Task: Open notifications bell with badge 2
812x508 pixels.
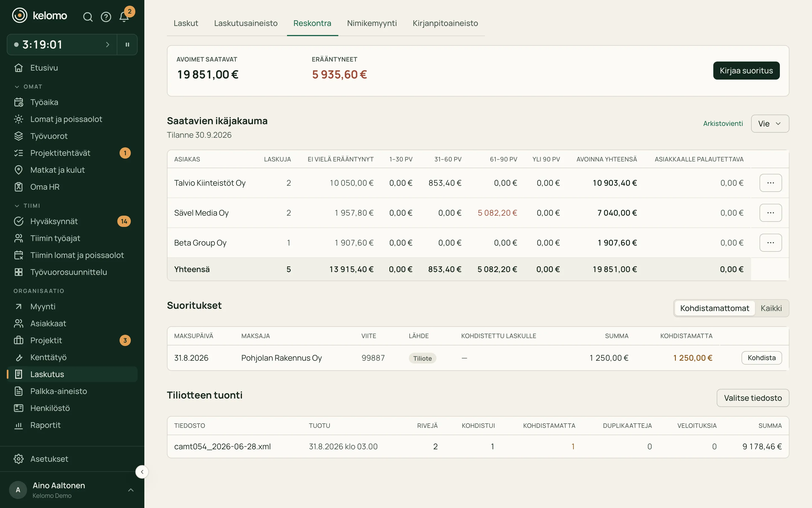Action: (124, 17)
